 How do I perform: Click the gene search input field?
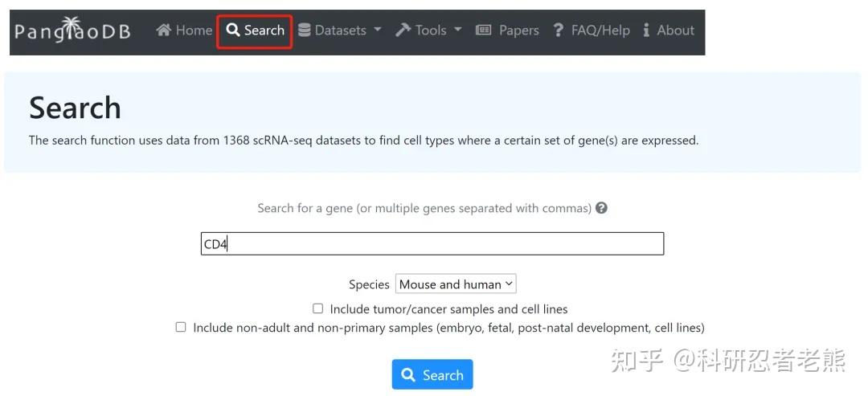tap(432, 244)
